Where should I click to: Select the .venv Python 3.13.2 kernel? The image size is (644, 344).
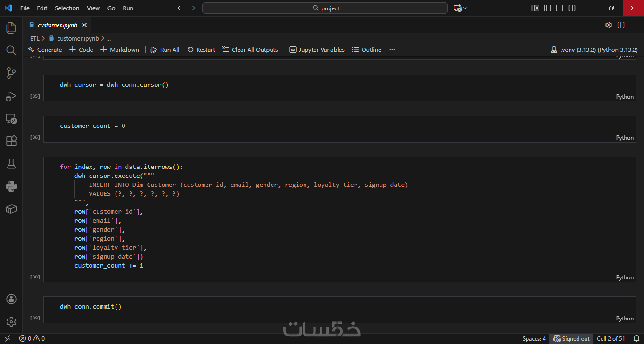point(594,50)
